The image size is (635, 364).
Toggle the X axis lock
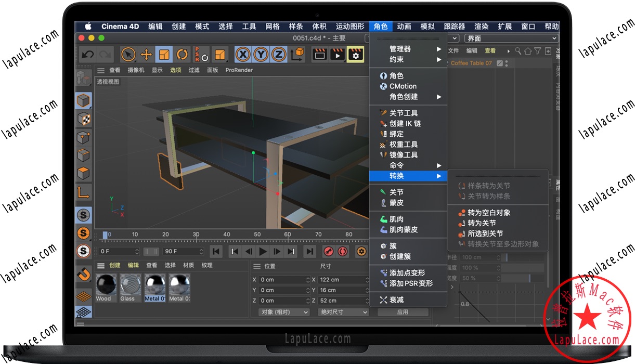(x=243, y=54)
